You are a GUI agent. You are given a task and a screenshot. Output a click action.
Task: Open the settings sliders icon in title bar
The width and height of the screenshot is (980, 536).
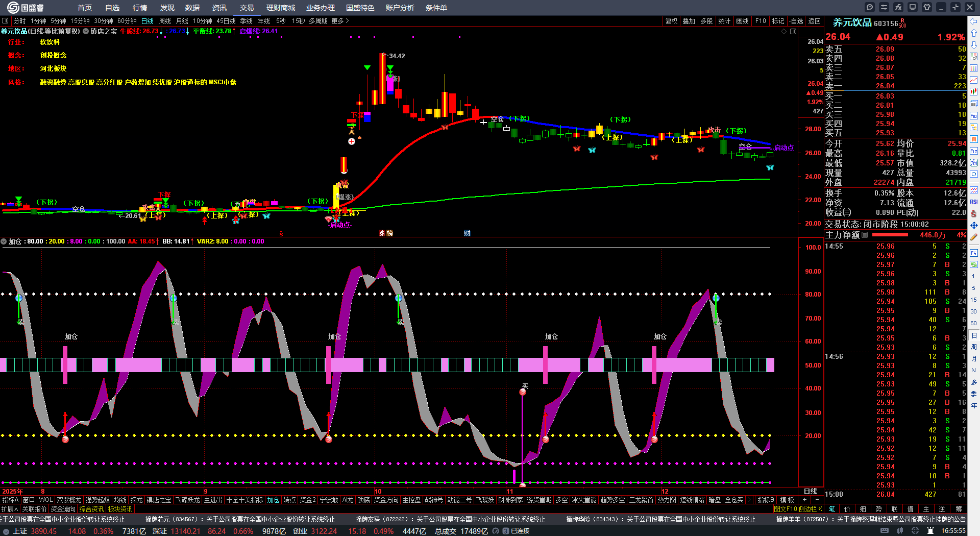coord(884,7)
